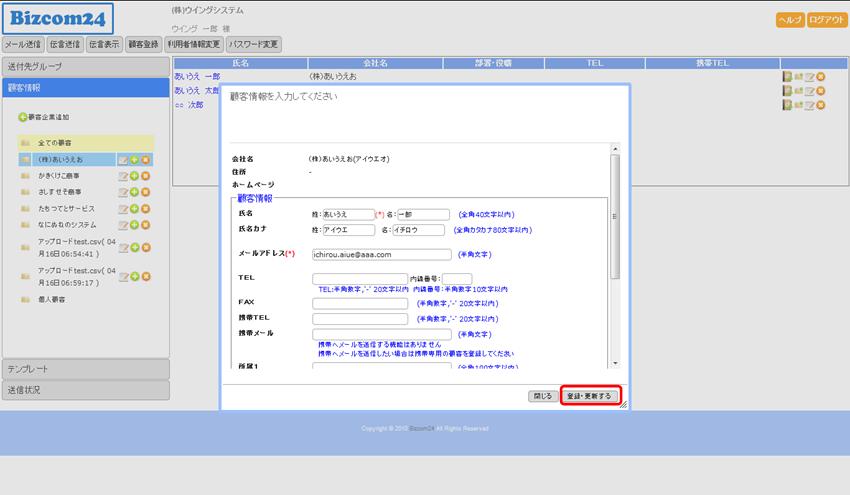Screen dimensions: 850x495
Task: Expand the テンプレート section
Action: [x=85, y=369]
